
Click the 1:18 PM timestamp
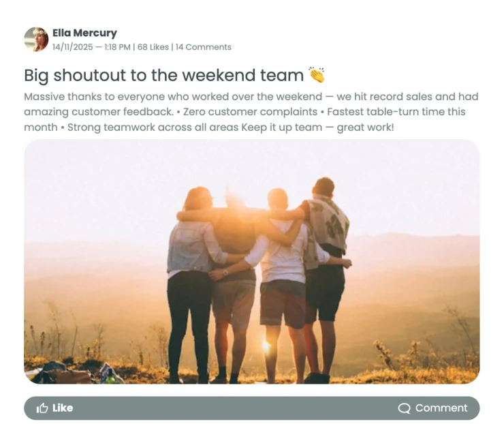[117, 47]
